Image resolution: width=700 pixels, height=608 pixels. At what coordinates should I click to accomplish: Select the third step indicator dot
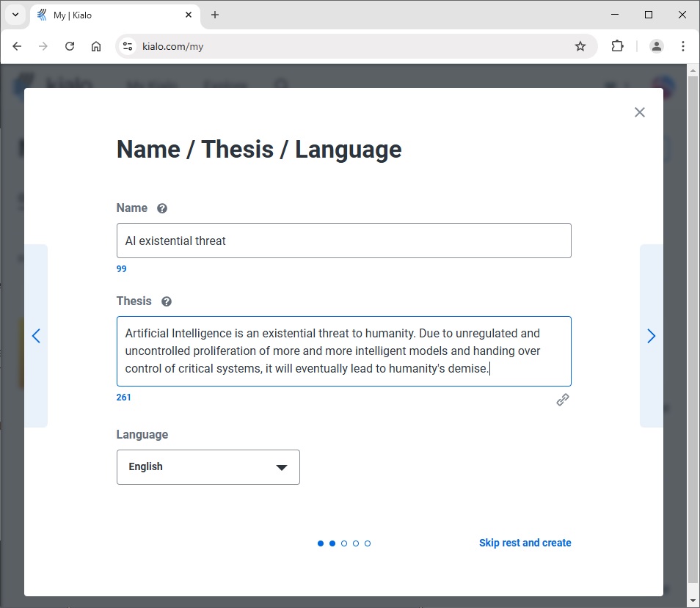(x=343, y=543)
